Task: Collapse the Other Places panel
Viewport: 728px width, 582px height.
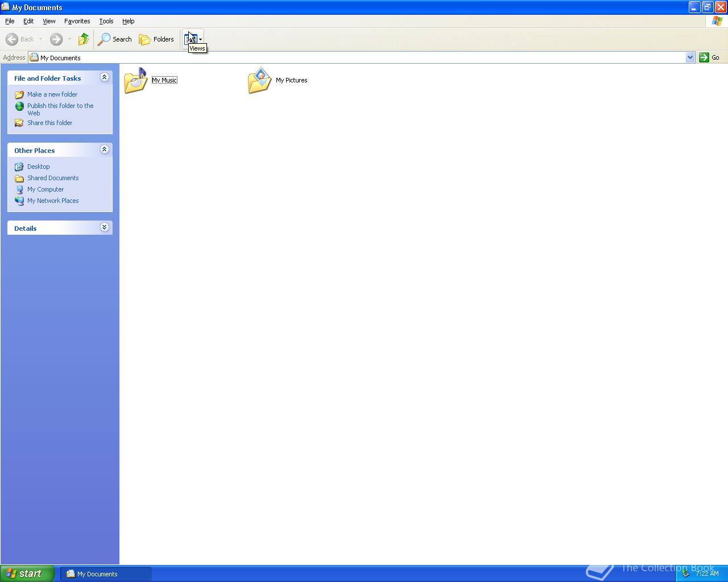Action: 104,149
